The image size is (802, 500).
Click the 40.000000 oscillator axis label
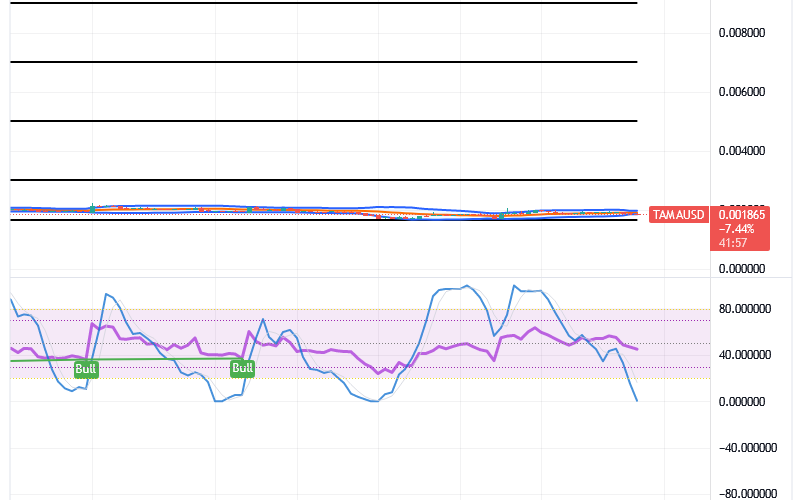click(745, 355)
